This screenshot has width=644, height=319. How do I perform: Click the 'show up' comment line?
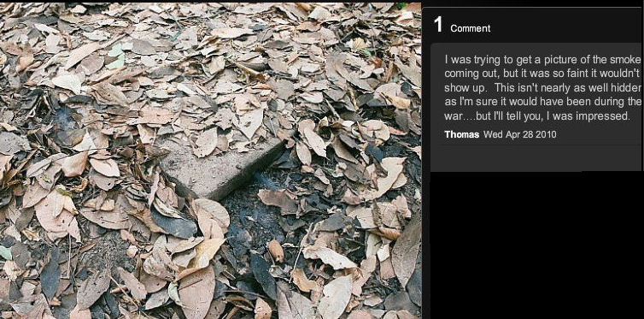coord(542,87)
